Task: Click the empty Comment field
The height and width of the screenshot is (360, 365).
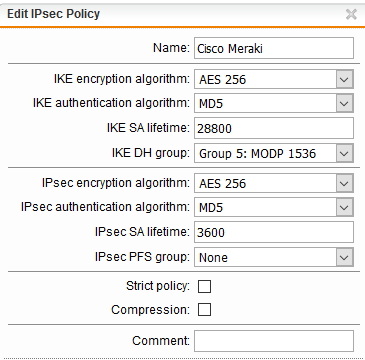Action: click(274, 341)
